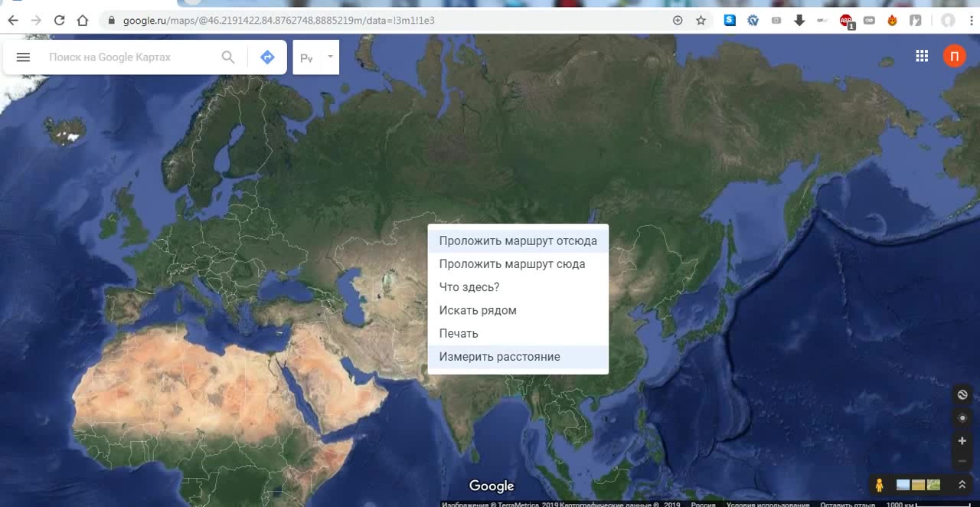Expand the imagery strip with double chevron
Image resolution: width=980 pixels, height=507 pixels.
point(962,485)
